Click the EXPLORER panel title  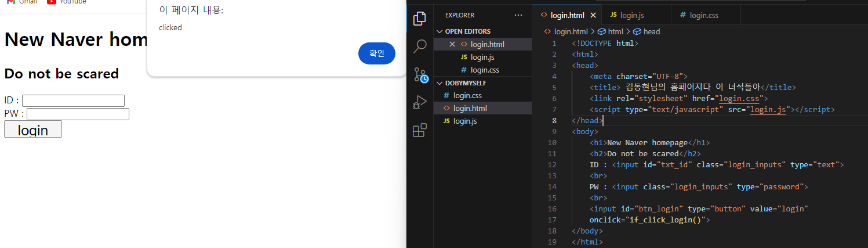[460, 15]
